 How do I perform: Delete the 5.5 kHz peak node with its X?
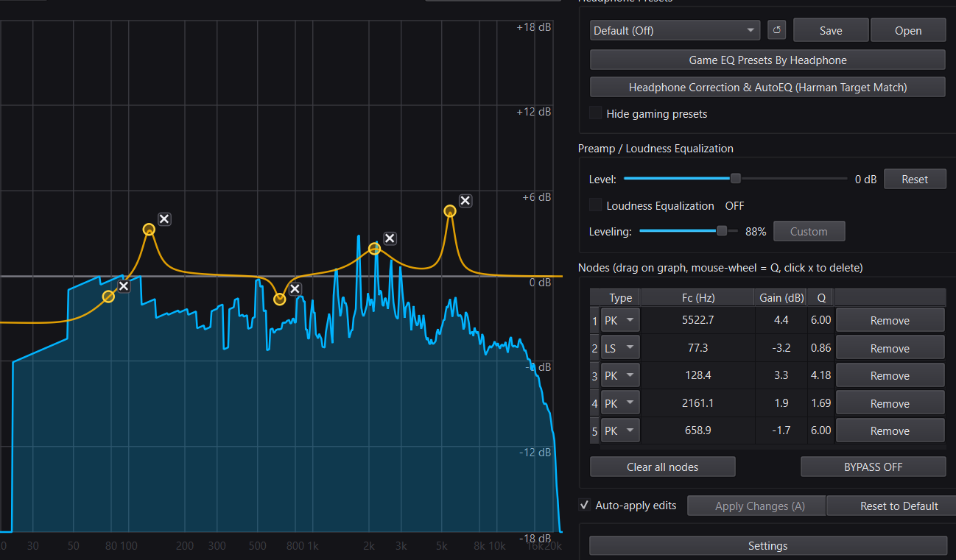coord(465,200)
